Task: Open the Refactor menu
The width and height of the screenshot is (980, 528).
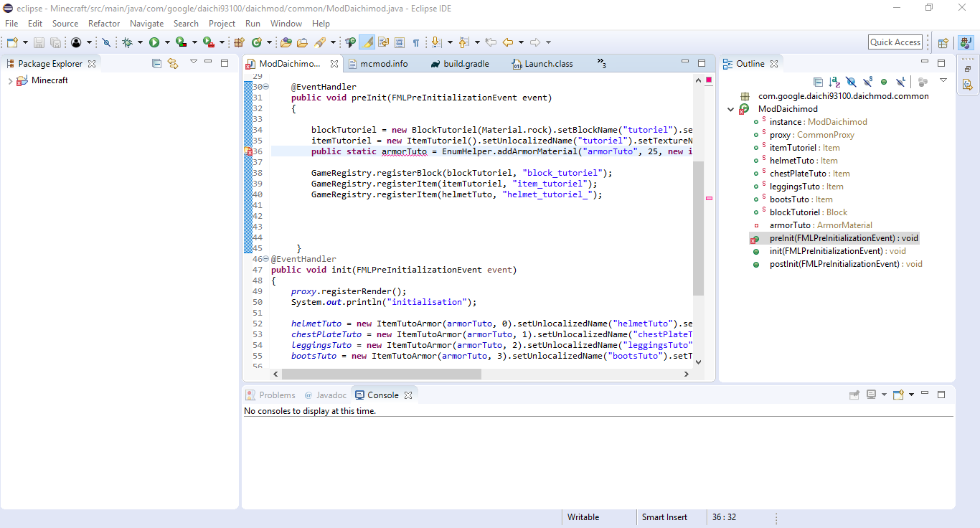Action: (104, 24)
